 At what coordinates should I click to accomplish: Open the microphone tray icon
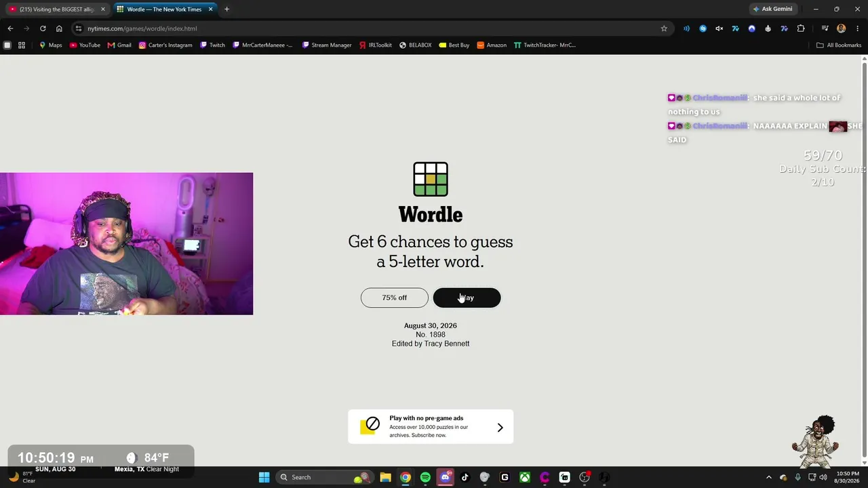tap(797, 477)
